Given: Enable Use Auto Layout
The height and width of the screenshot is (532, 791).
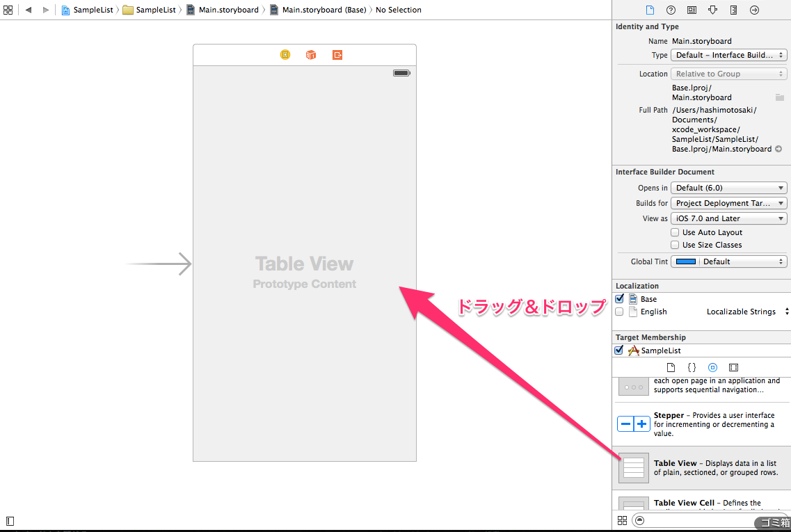Looking at the screenshot, I should pos(674,232).
